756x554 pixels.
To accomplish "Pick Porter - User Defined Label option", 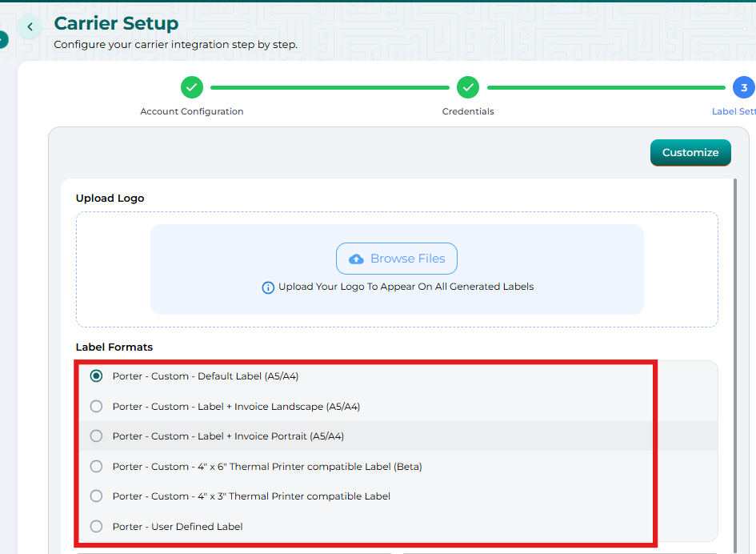I will (97, 527).
